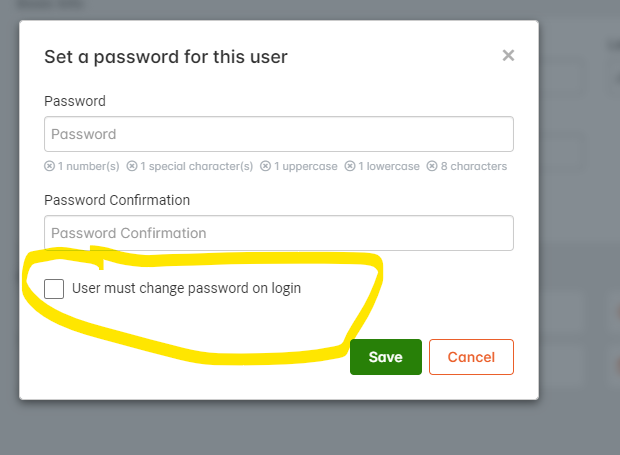
Task: Click the icon beside '1 number(s)'
Action: pyautogui.click(x=49, y=166)
